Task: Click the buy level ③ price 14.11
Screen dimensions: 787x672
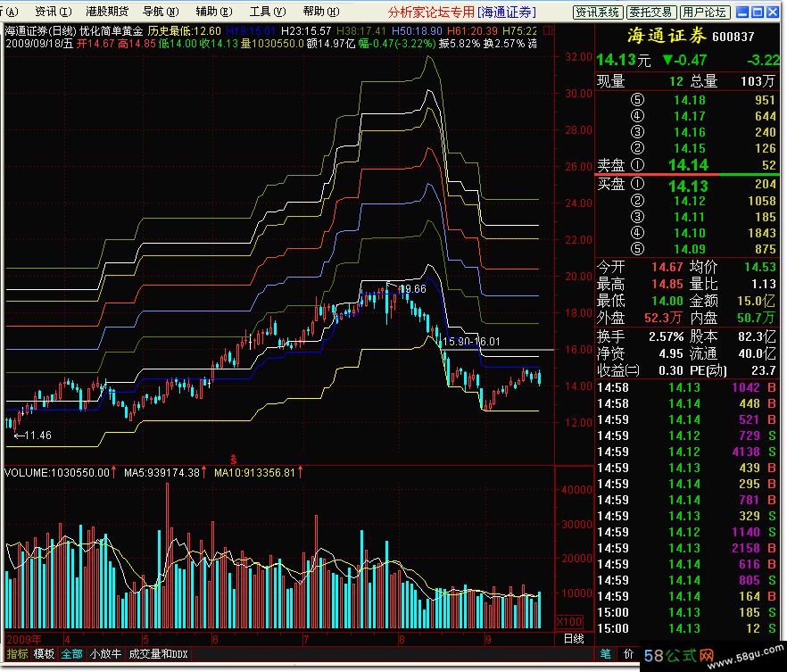Action: [x=689, y=218]
